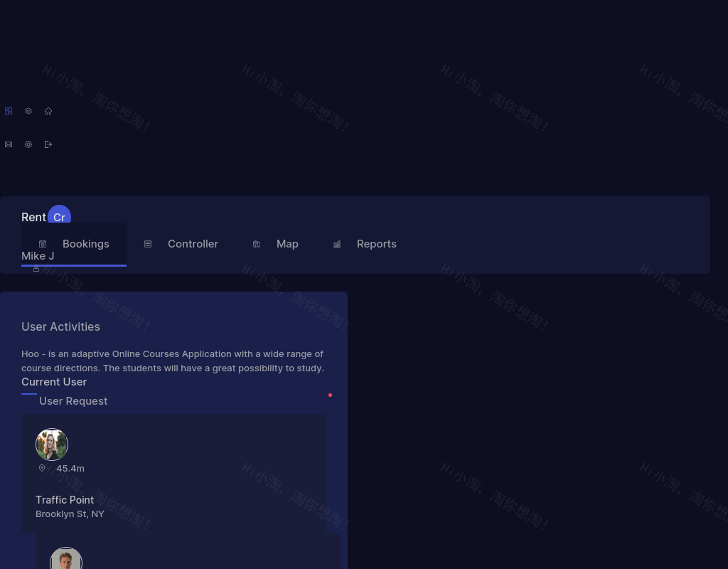Switch to the Bookings tab

pos(85,244)
